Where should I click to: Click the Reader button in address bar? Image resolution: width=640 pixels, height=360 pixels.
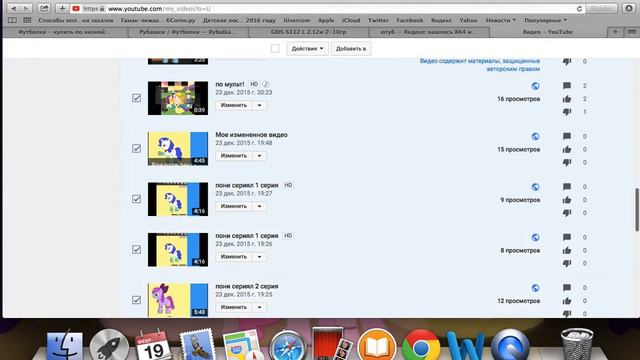click(601, 8)
